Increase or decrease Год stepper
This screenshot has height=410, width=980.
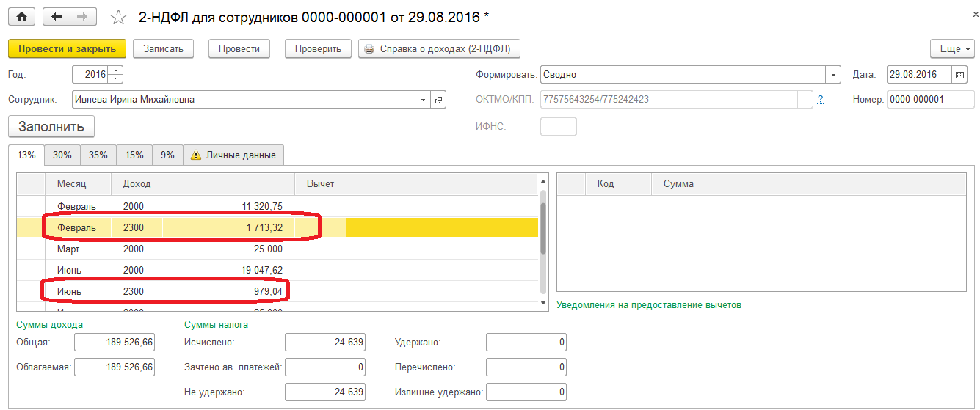pos(116,75)
